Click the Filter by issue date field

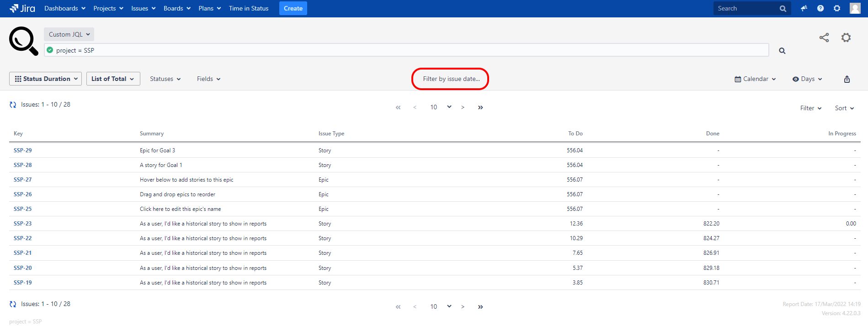coord(451,79)
